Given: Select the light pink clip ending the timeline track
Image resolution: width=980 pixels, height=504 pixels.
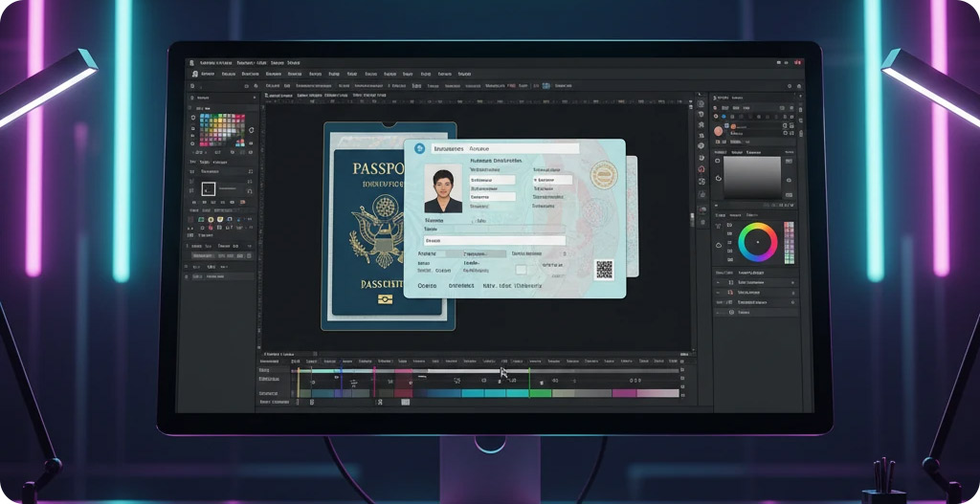Looking at the screenshot, I should tap(657, 393).
